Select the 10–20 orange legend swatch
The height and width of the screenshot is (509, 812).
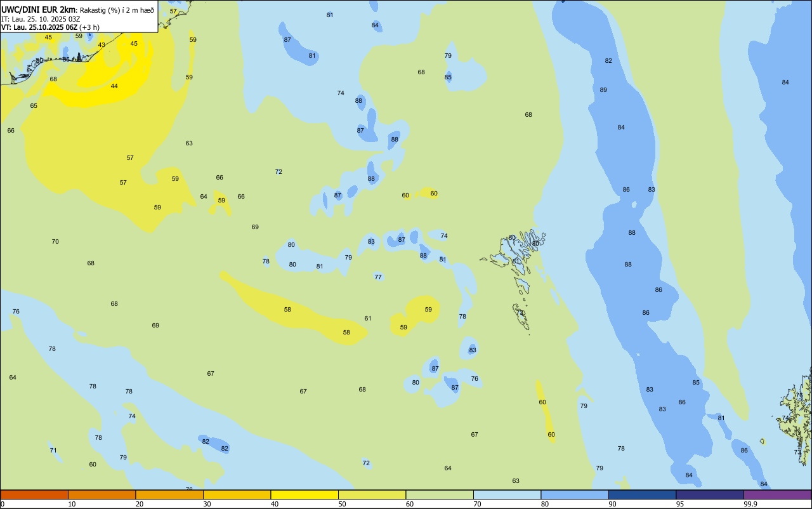click(101, 494)
